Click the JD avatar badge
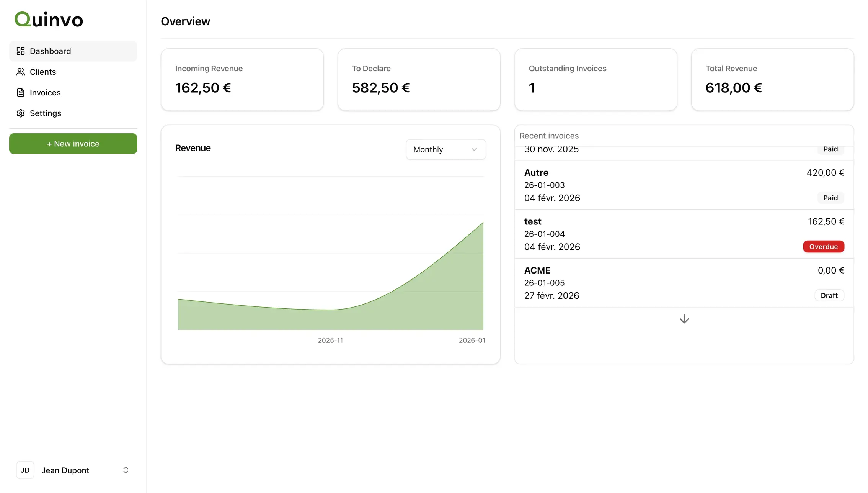The width and height of the screenshot is (868, 493). point(25,470)
